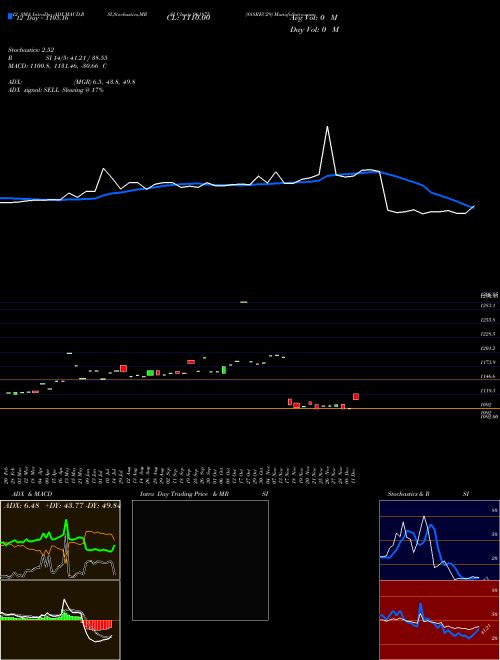Open the blue Stochastics chart panel
This screenshot has height=660, width=500.
[439, 540]
